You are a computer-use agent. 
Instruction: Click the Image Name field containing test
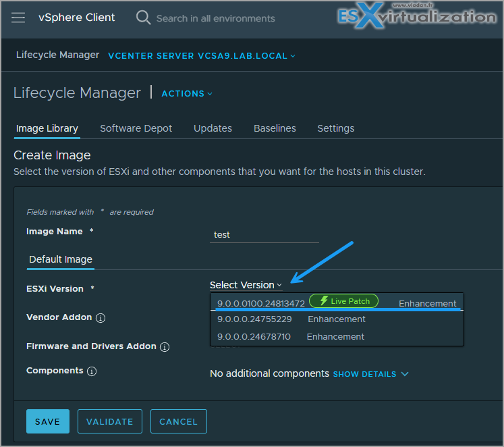[264, 235]
